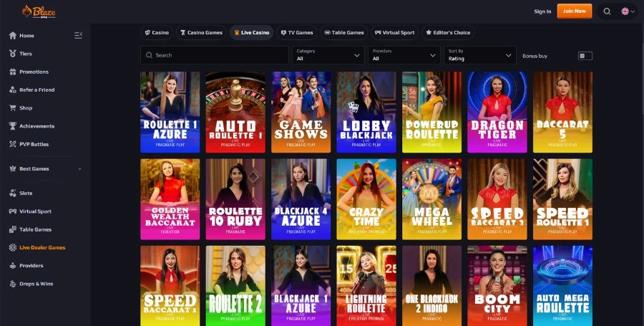The height and width of the screenshot is (326, 644).
Task: Click the Achievements trophy icon
Action: coord(13,126)
